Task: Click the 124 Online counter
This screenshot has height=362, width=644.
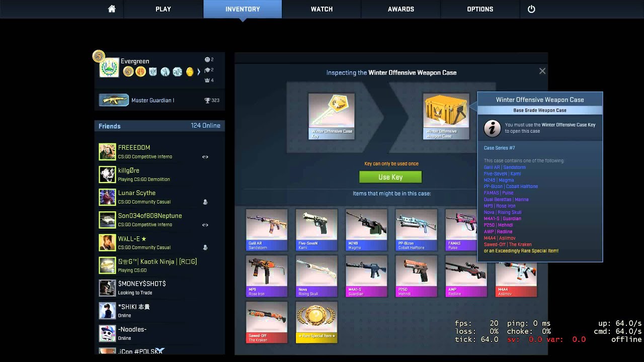Action: coord(206,126)
